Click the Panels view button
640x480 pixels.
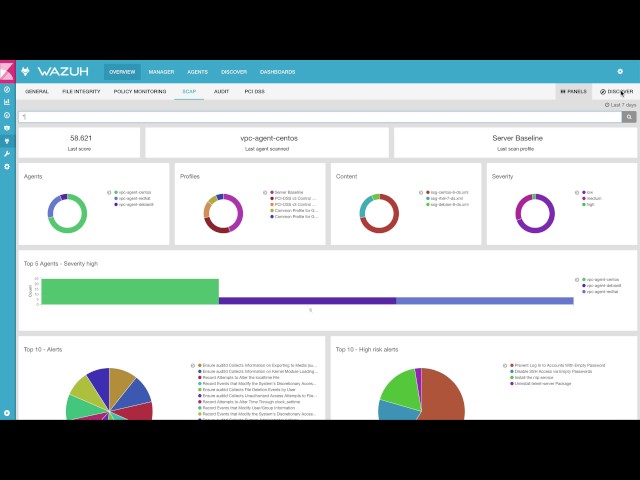point(573,91)
